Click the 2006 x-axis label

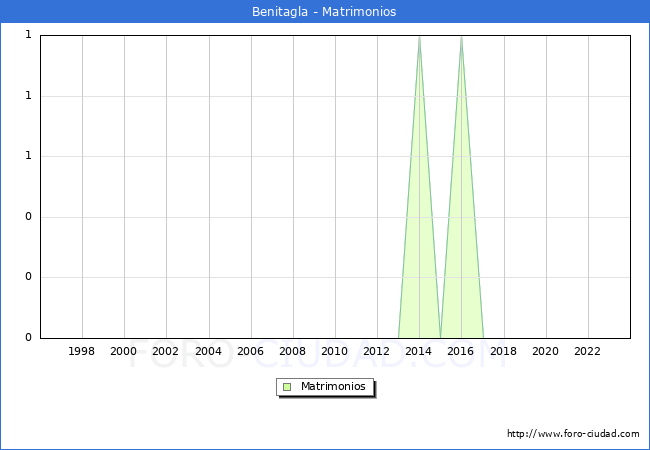[x=250, y=351]
